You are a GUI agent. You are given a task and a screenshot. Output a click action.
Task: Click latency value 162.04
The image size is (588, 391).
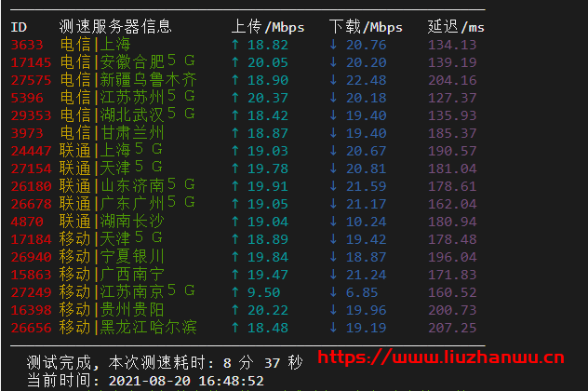click(452, 204)
